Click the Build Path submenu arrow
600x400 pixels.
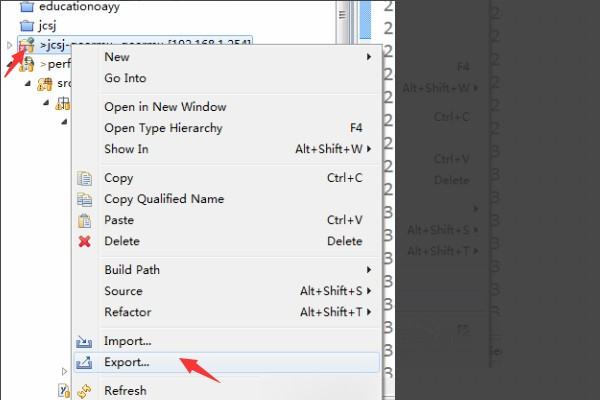tap(369, 270)
